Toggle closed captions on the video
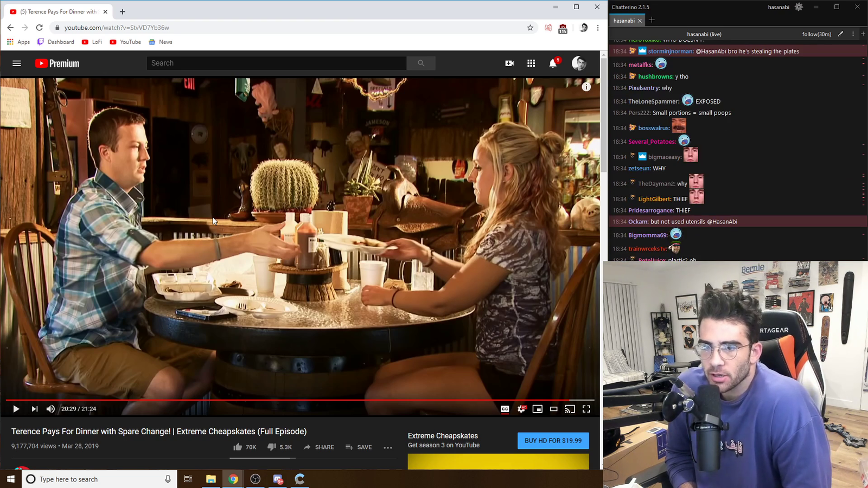 (505, 409)
